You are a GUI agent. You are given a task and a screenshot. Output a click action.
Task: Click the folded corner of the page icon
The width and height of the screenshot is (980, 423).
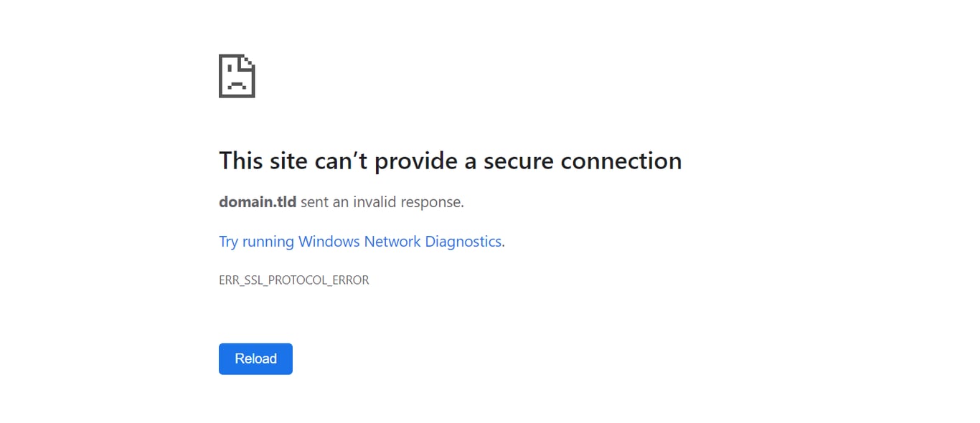point(248,62)
